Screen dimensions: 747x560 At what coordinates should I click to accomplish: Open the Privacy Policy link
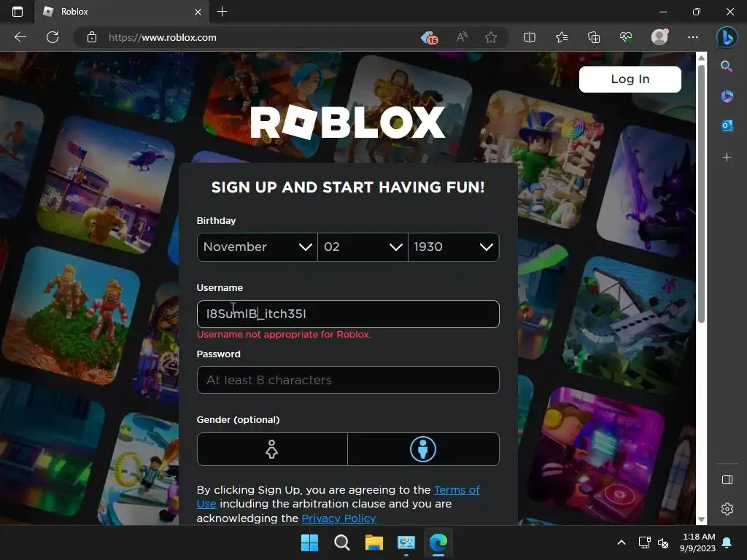pos(338,518)
